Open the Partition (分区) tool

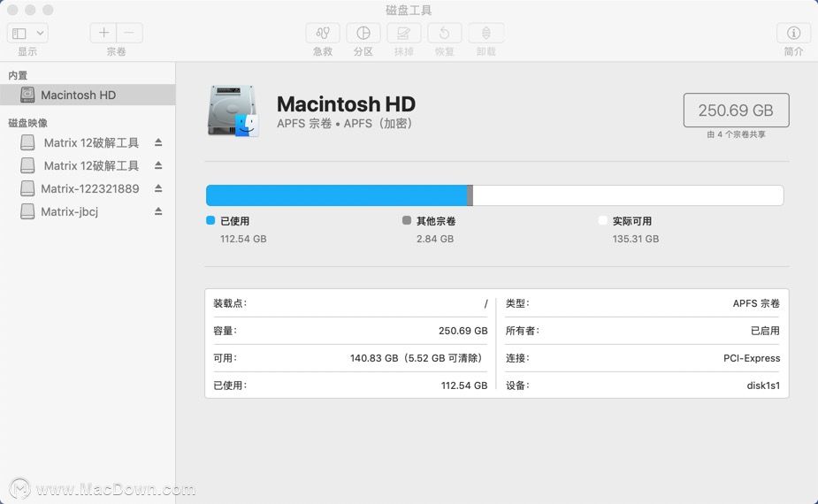coord(363,34)
